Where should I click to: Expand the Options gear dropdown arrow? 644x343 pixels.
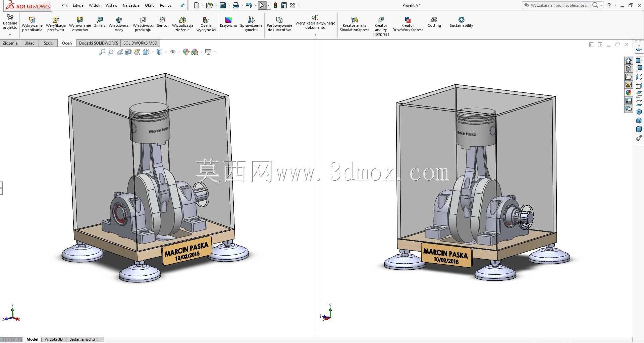tap(299, 5)
